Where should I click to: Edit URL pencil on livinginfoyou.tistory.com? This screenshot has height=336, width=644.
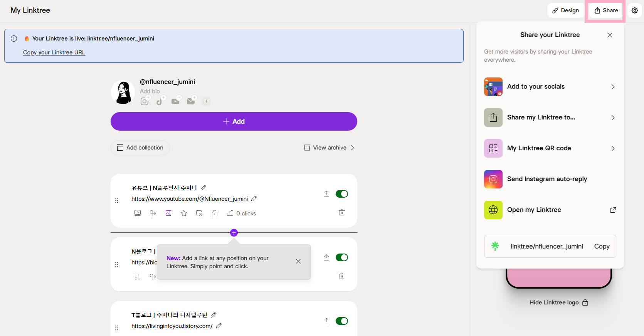click(x=219, y=326)
